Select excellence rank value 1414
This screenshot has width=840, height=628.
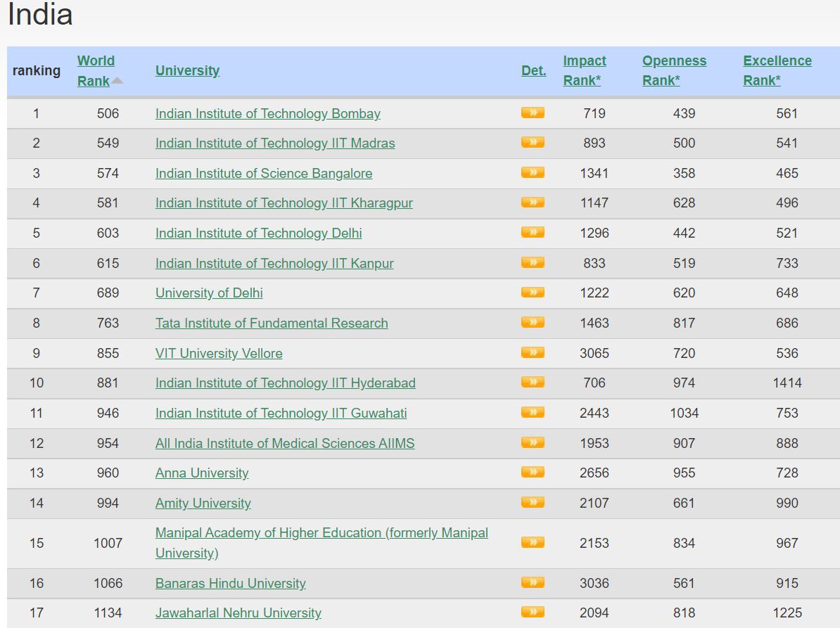(787, 383)
